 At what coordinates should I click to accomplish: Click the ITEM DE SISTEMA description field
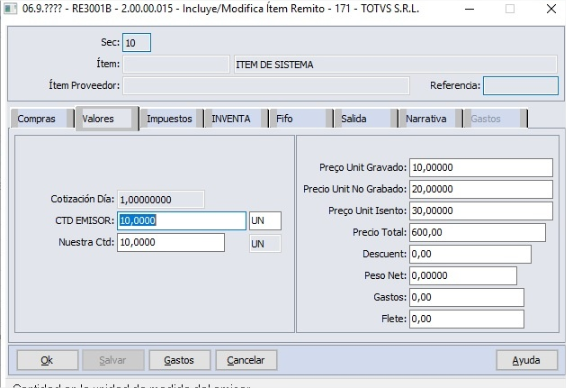(396, 65)
